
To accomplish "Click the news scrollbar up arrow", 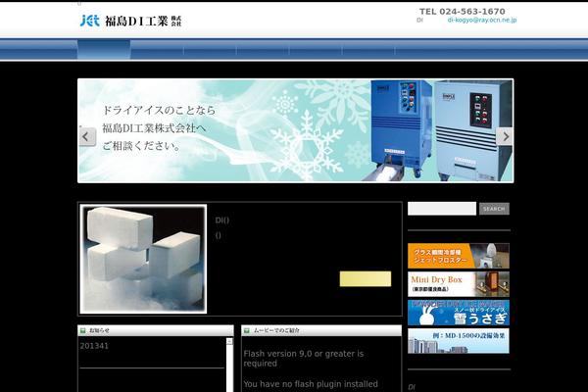I will point(229,341).
